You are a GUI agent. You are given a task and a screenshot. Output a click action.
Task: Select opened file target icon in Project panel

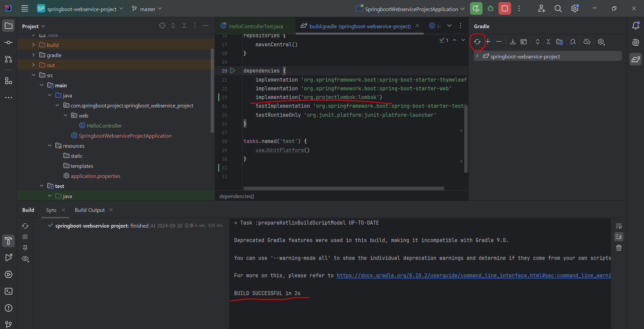click(x=162, y=26)
